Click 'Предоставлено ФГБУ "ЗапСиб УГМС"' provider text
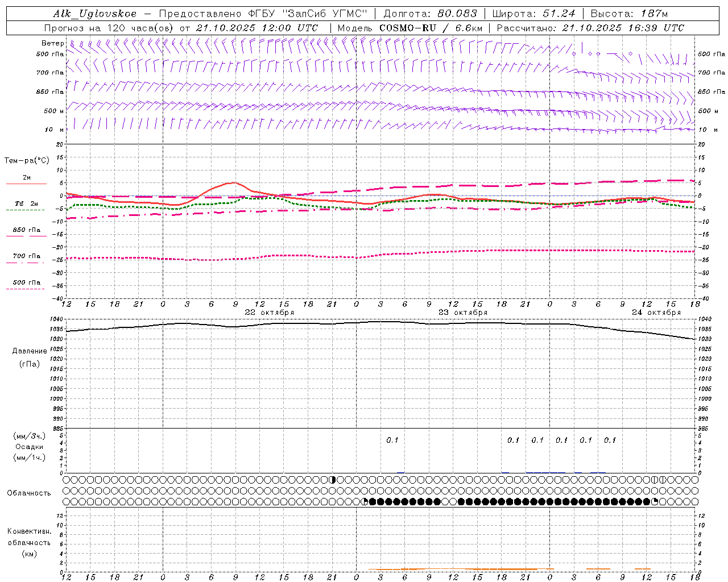 point(264,14)
